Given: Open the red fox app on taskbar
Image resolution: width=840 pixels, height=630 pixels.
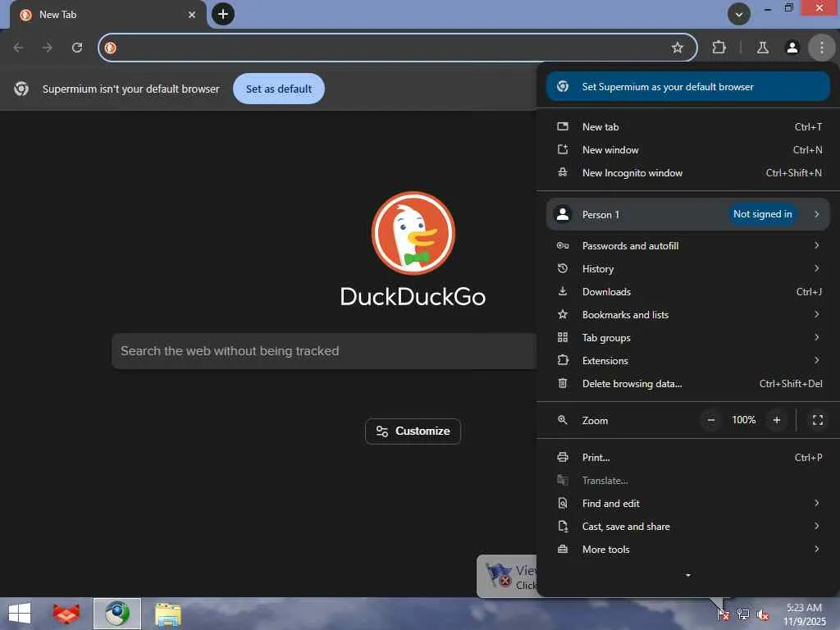Looking at the screenshot, I should 66,614.
